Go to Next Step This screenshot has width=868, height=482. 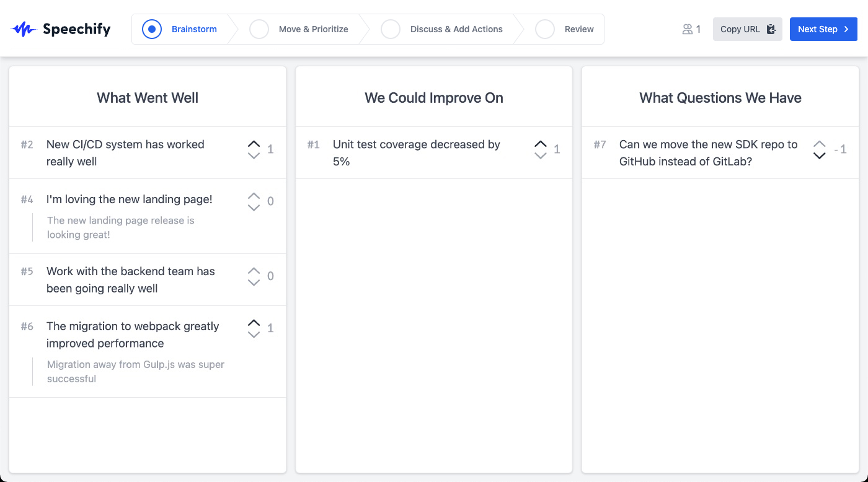tap(823, 29)
